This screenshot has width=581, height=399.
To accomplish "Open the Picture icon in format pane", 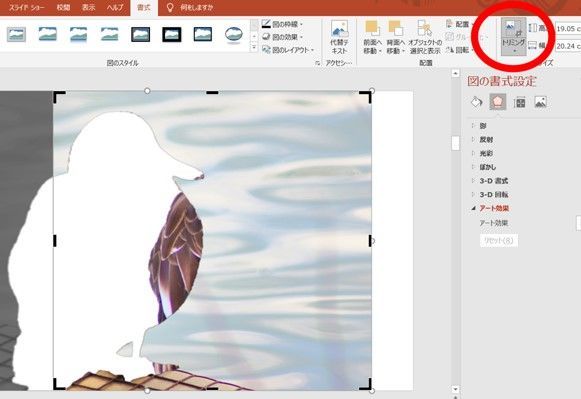I will click(541, 102).
